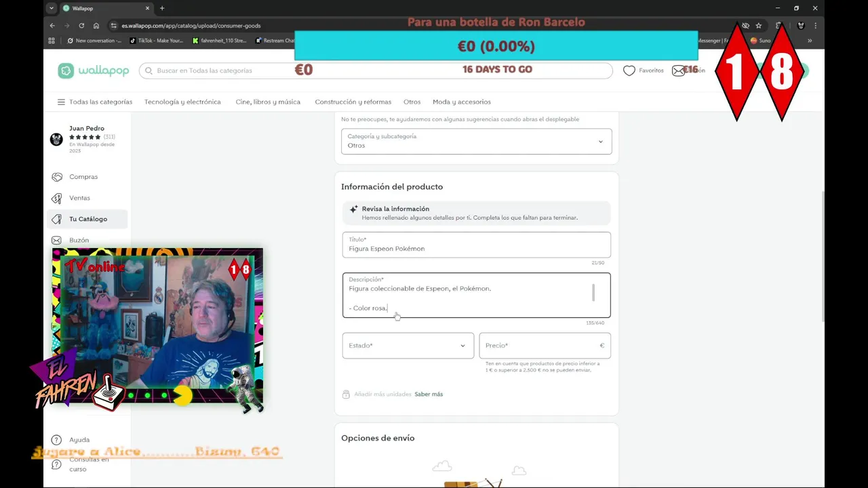Open the tab search dropdown arrow

52,8
